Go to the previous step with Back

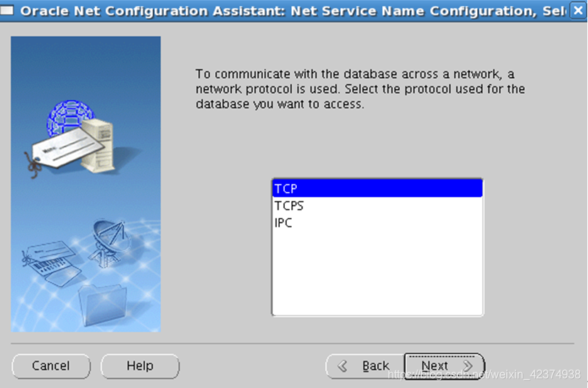pos(365,365)
